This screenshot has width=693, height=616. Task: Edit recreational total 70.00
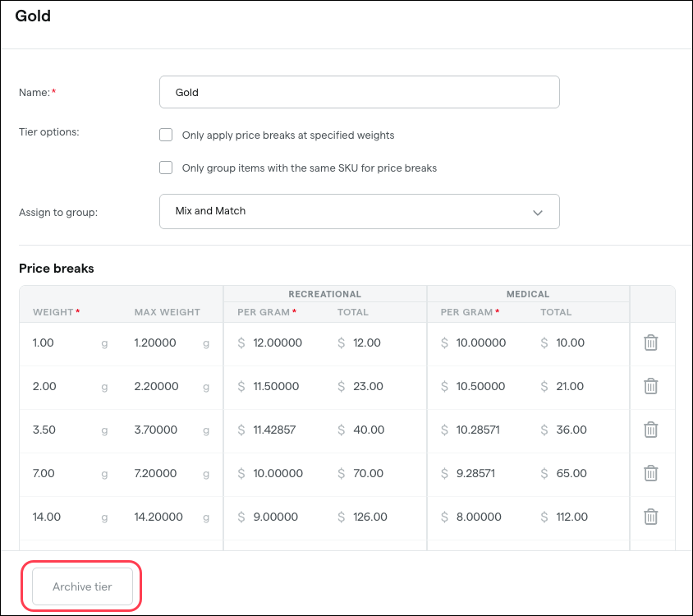tap(368, 473)
